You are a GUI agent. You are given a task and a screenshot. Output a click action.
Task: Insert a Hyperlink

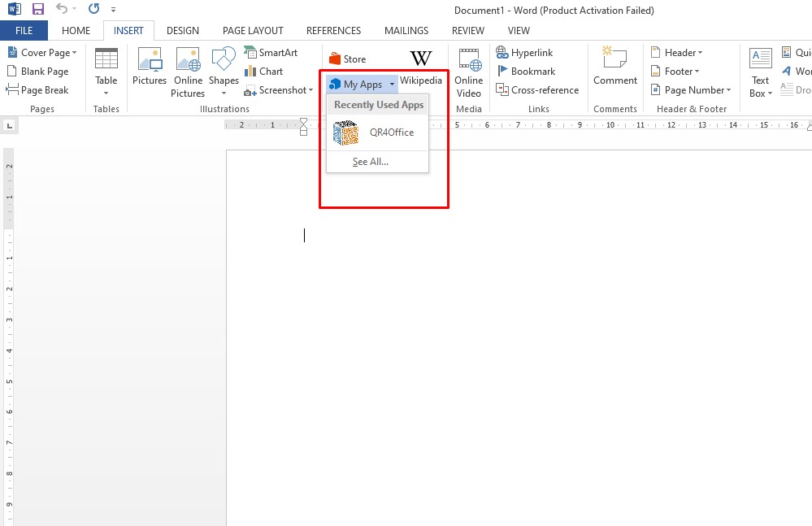tap(525, 53)
